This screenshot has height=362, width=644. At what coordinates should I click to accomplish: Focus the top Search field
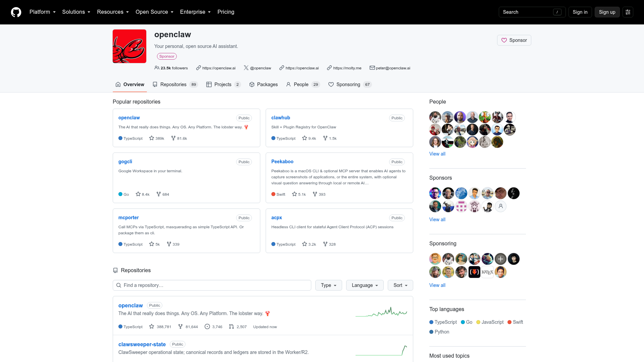532,12
